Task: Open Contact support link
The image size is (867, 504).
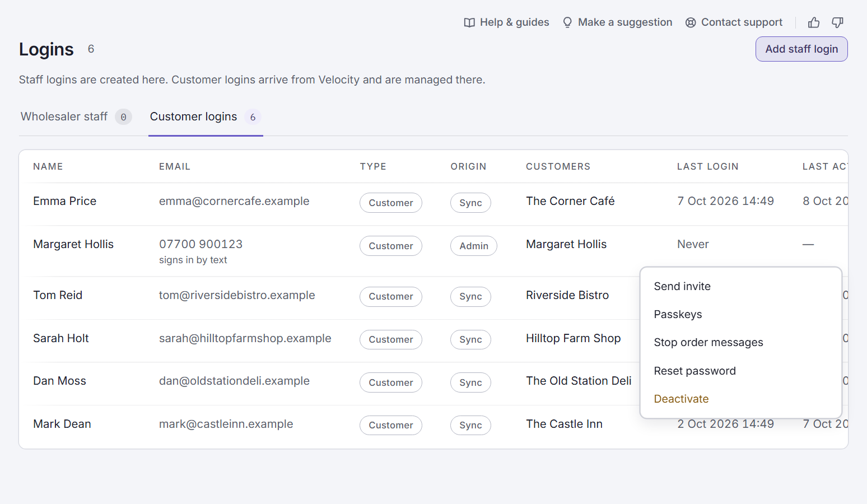Action: [734, 22]
